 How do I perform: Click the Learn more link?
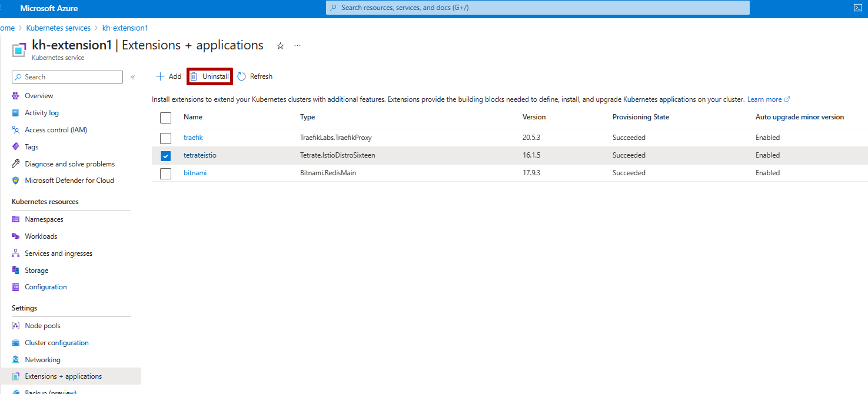coord(764,99)
